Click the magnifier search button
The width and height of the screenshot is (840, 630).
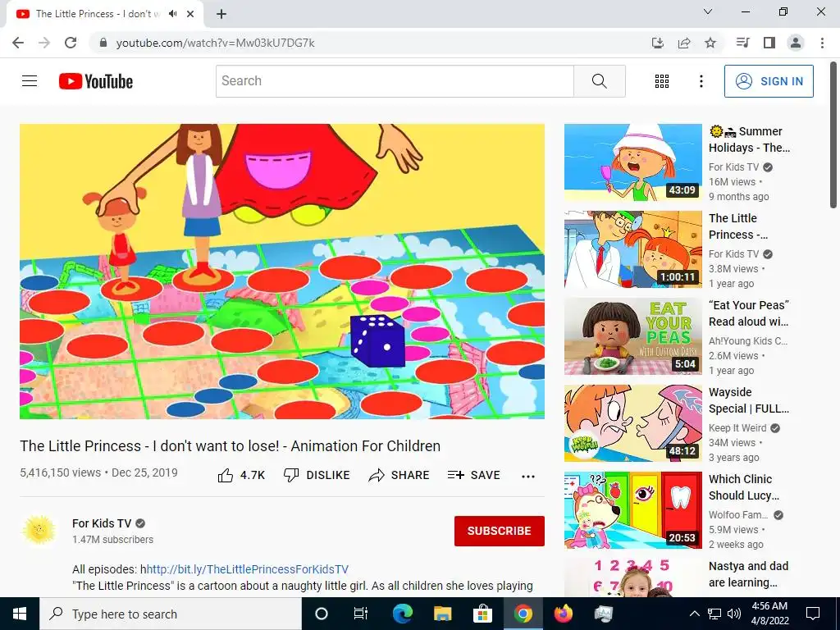pos(600,81)
